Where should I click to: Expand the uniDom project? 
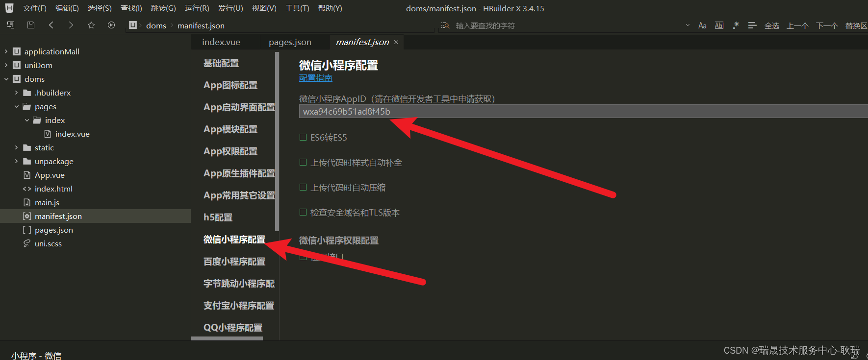(x=6, y=65)
